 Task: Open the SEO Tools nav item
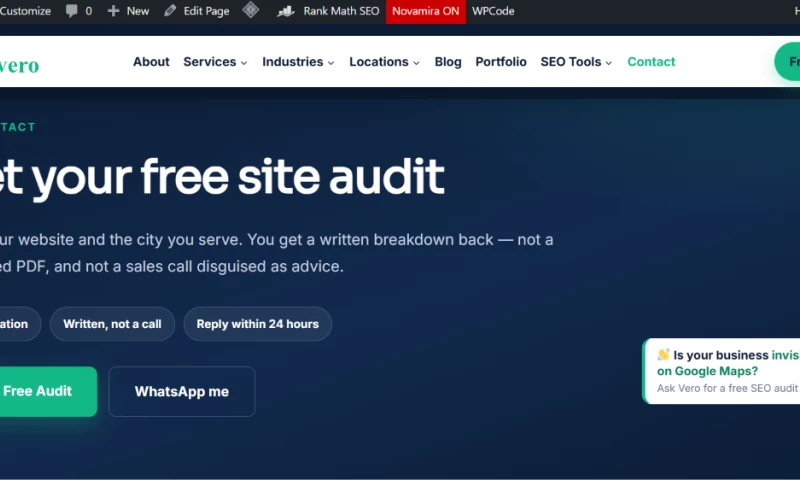[x=570, y=62]
